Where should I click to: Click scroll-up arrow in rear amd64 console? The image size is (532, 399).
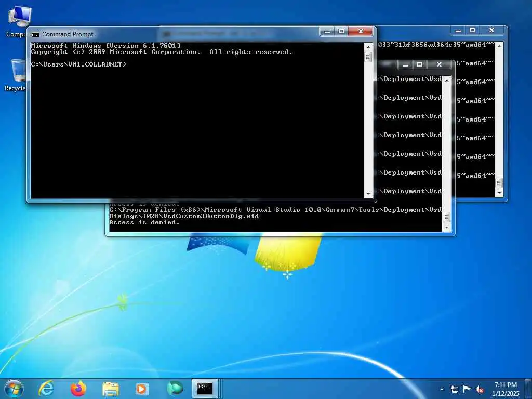coord(499,46)
